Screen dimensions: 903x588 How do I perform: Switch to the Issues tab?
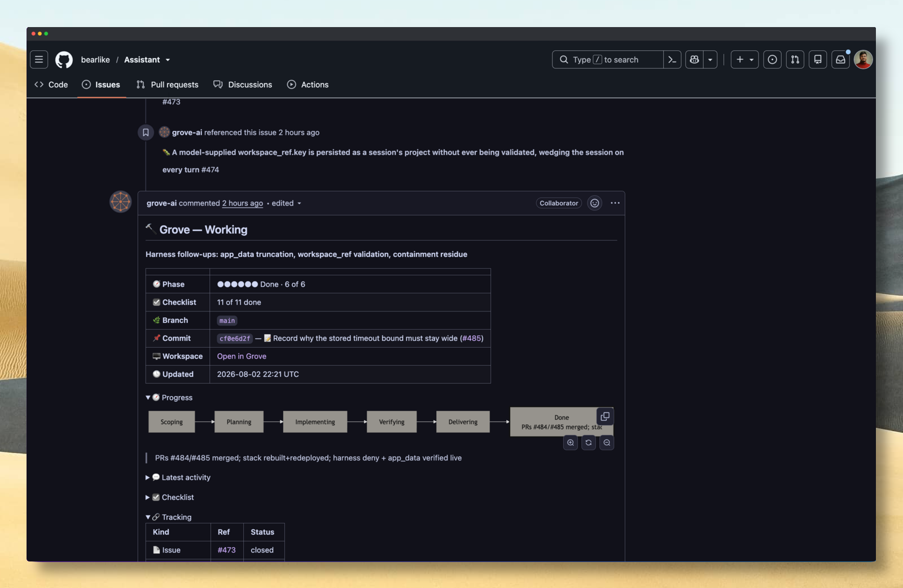click(101, 85)
